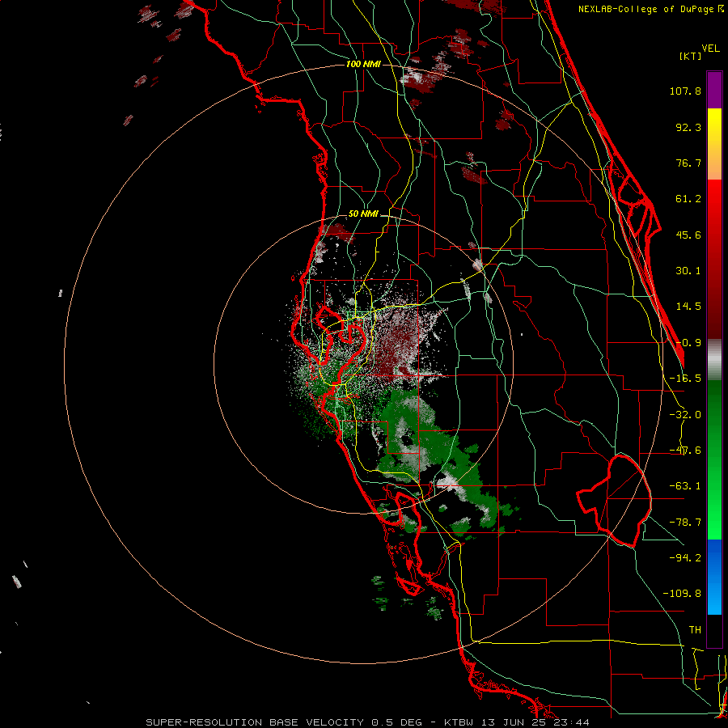Click the 30.1 legend value
The width and height of the screenshot is (728, 728).
coord(688,271)
